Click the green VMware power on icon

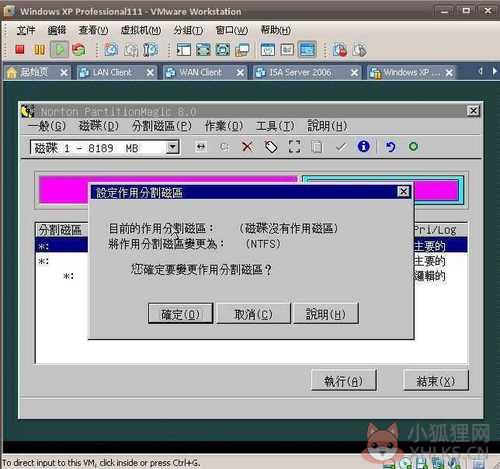point(60,50)
